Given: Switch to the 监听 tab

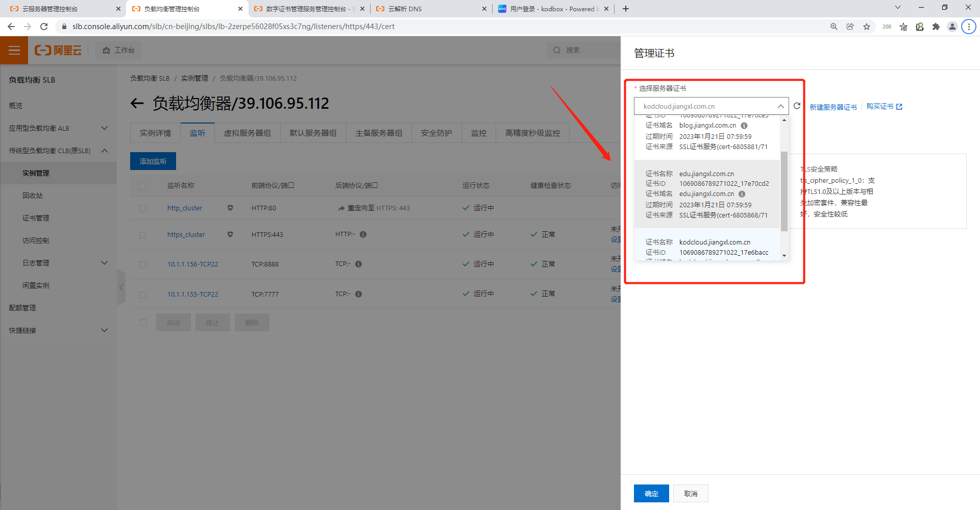Looking at the screenshot, I should pos(198,133).
